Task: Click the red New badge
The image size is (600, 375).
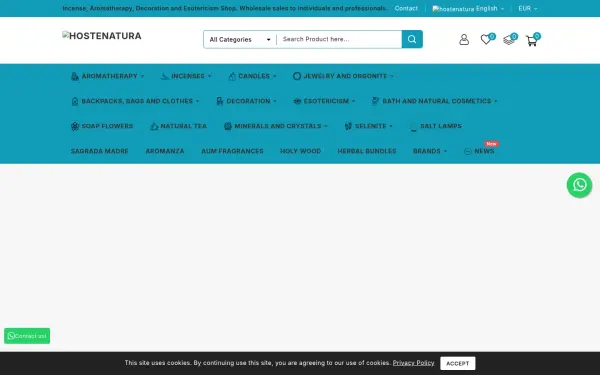Action: pyautogui.click(x=491, y=144)
